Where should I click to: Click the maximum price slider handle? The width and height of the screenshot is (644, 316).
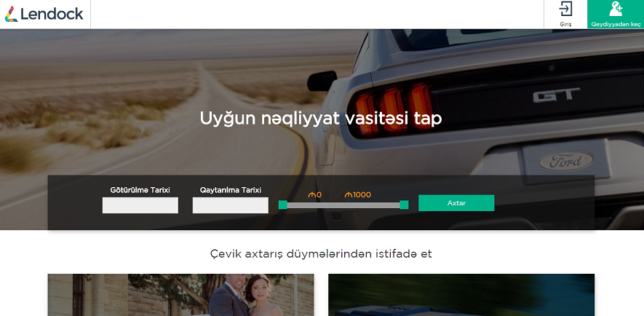pos(404,205)
